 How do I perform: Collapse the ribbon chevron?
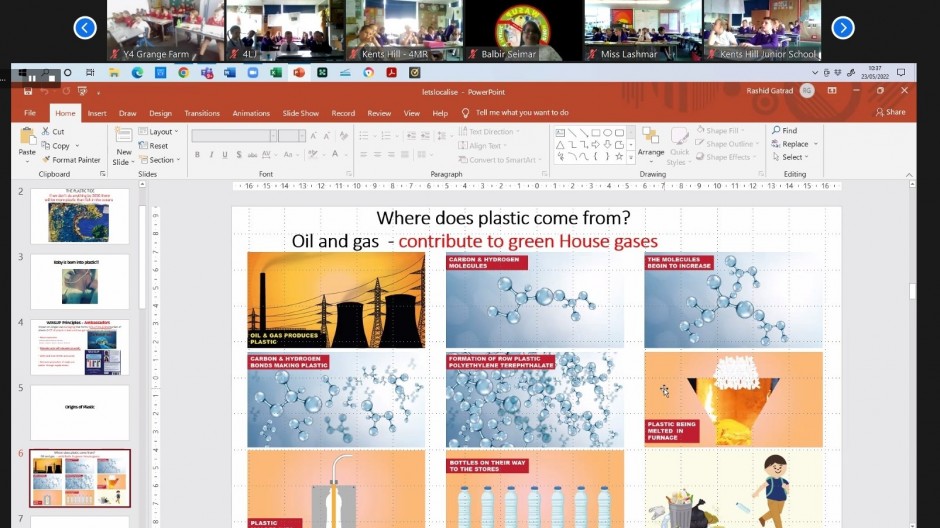click(909, 174)
